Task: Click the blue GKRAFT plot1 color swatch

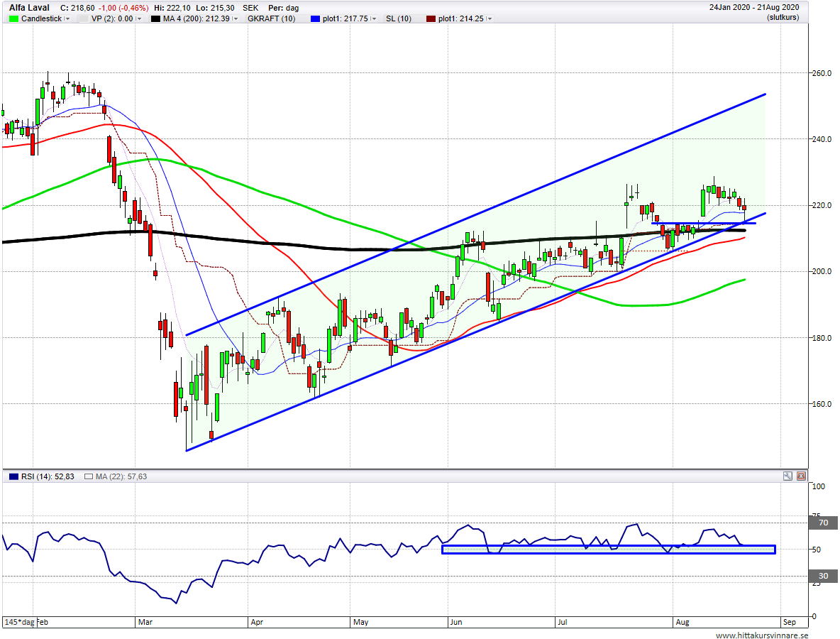Action: [315, 18]
